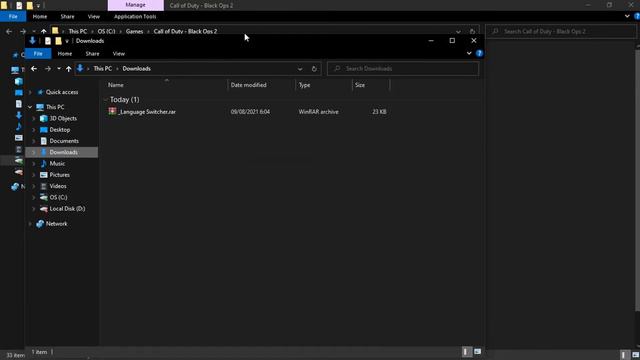Open Manage tab in Black Ops 2 window
This screenshot has height=360, width=640.
pyautogui.click(x=136, y=5)
